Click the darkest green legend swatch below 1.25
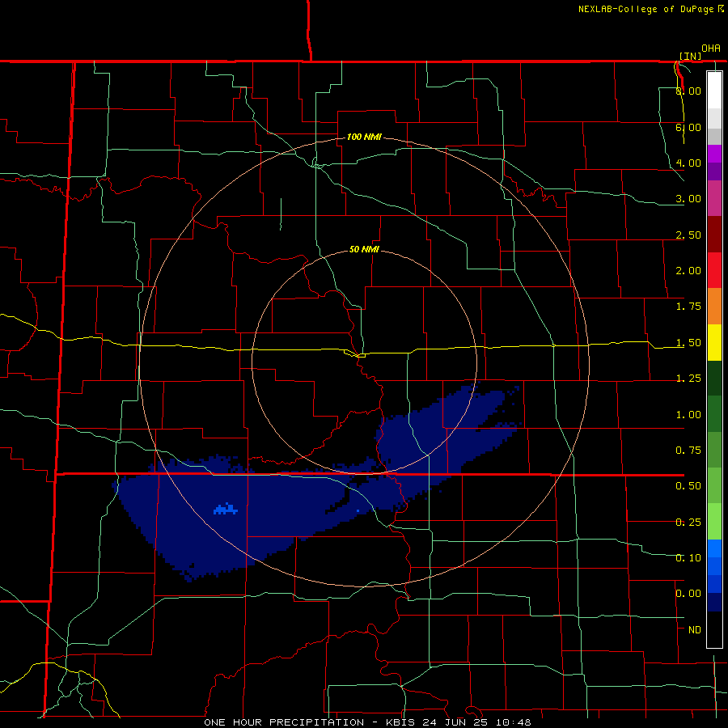728x728 pixels. [x=714, y=379]
